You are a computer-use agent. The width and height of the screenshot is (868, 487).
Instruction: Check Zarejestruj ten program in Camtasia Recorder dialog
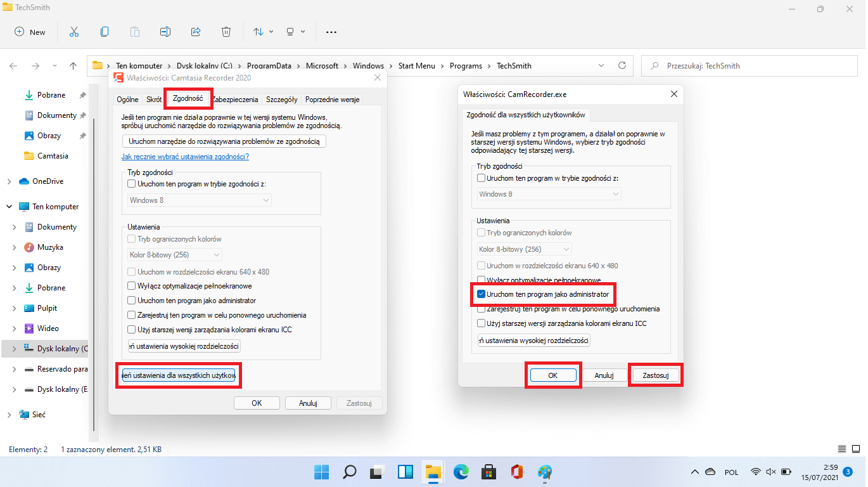132,315
